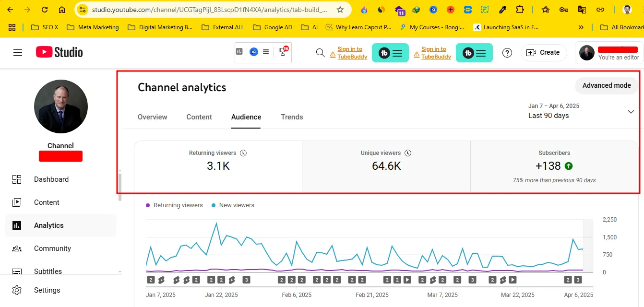Click the Advanced mode button

pos(606,85)
